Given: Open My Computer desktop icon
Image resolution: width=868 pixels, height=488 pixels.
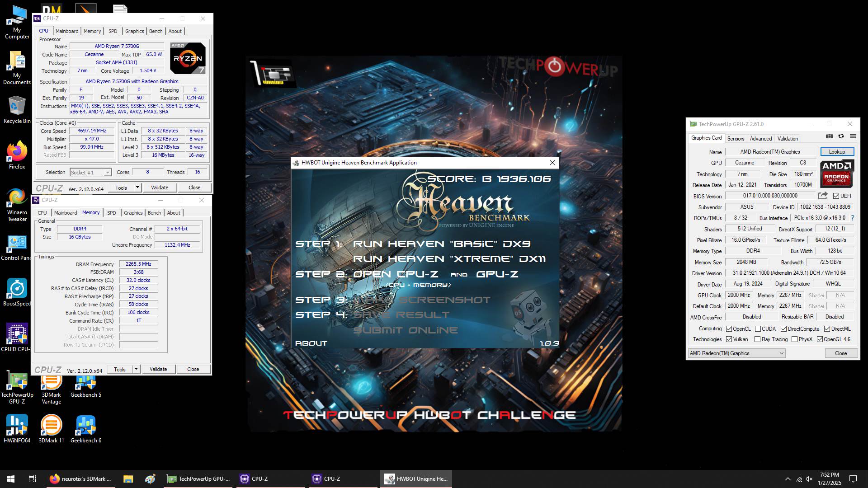Looking at the screenshot, I should point(17,22).
